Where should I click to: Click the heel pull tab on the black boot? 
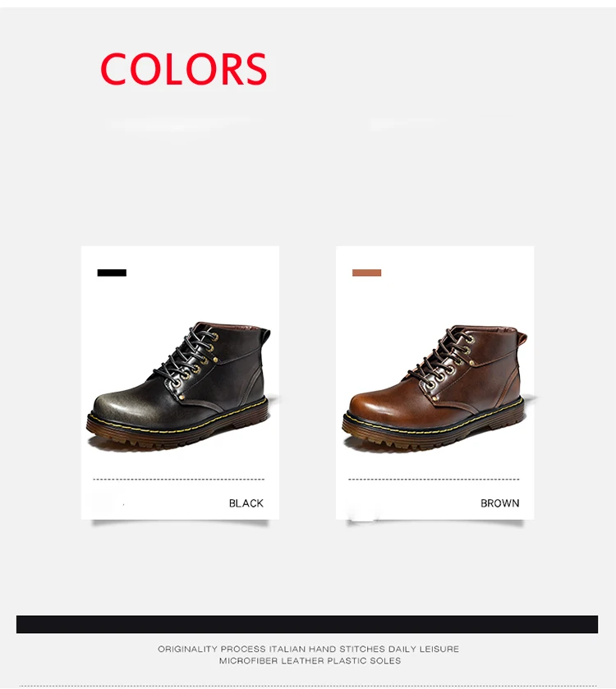coord(265,335)
